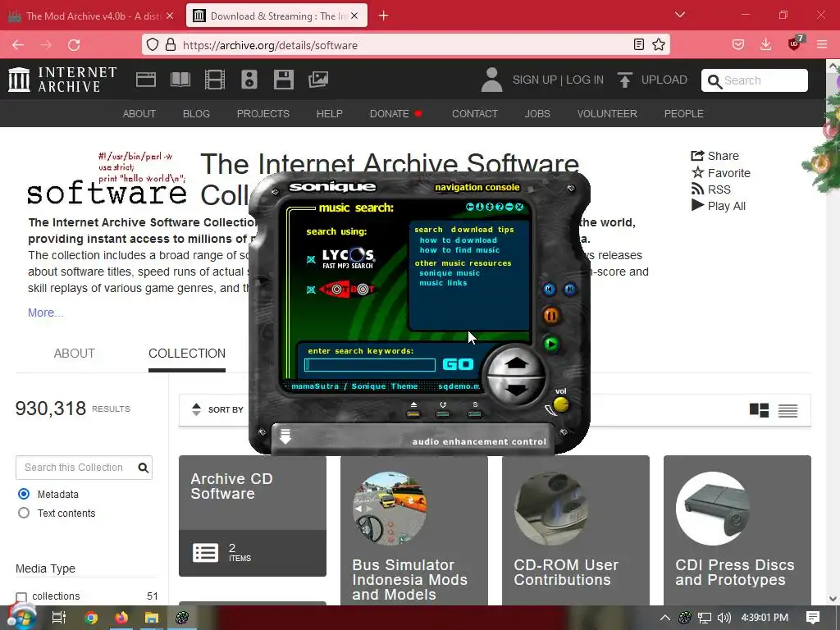Click the GO button in Sonique
Image resolution: width=840 pixels, height=630 pixels.
coord(458,364)
